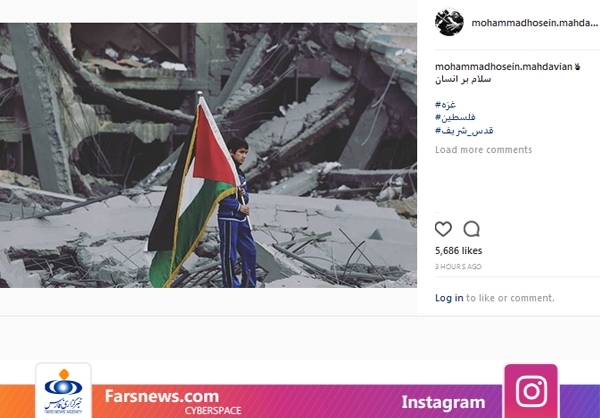
Task: Open the #غزه hashtag
Action: point(445,104)
